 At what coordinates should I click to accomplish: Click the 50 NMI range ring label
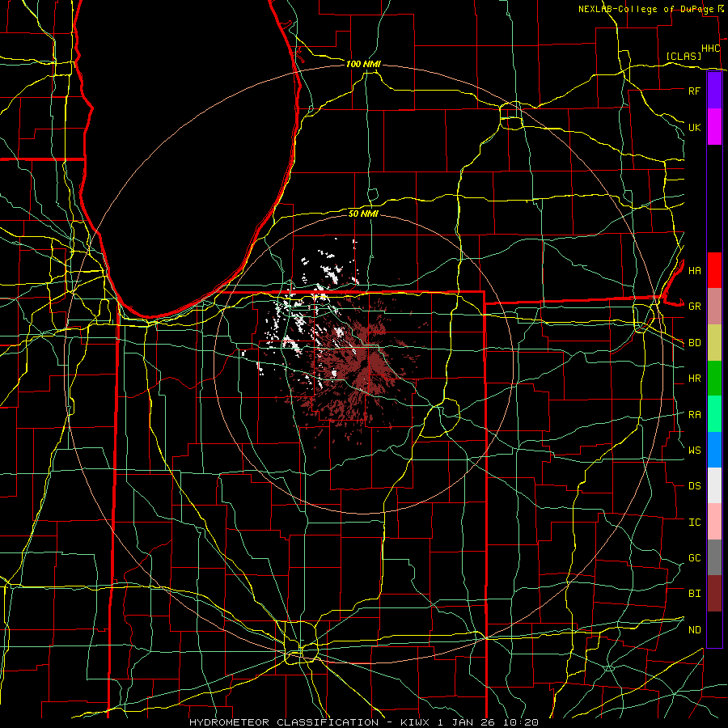pyautogui.click(x=363, y=214)
